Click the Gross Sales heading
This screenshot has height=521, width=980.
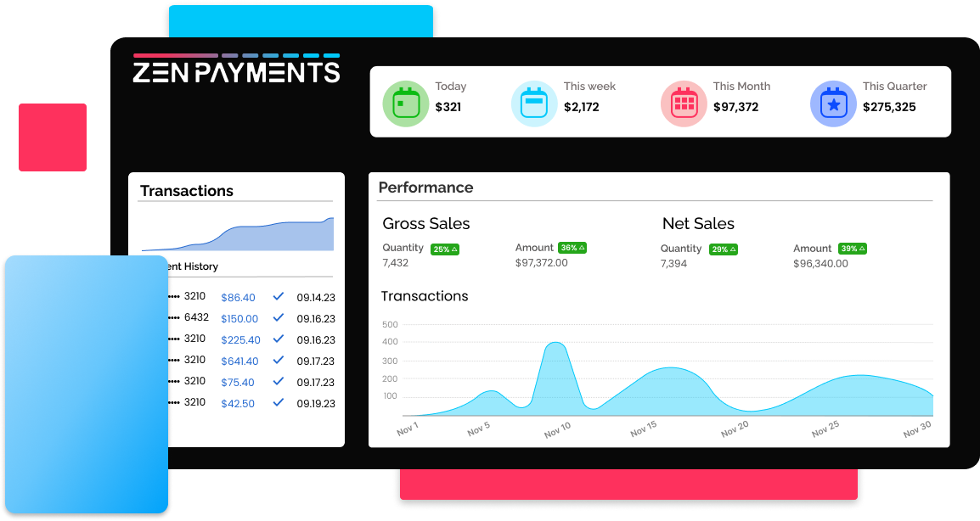[x=425, y=224]
